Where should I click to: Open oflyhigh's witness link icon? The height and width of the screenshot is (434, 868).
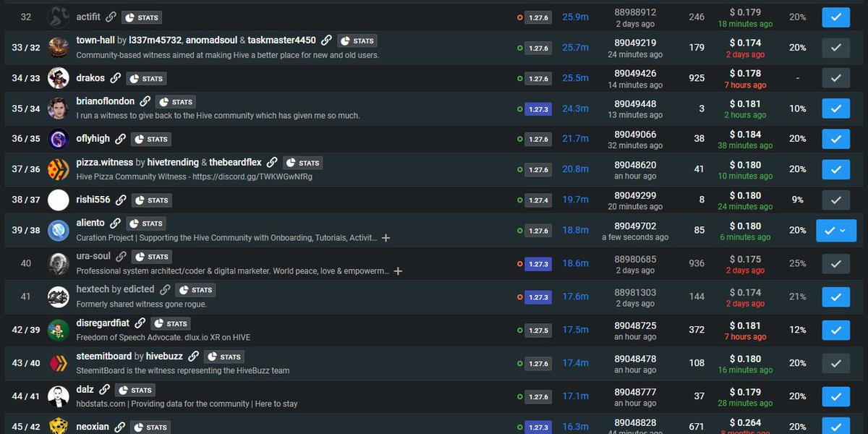[120, 139]
